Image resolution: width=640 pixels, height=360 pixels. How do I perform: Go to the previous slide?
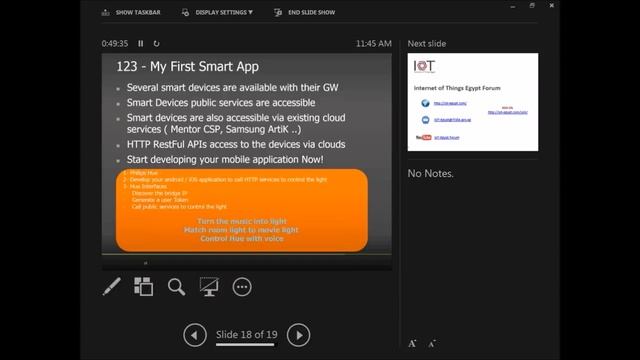pos(195,335)
